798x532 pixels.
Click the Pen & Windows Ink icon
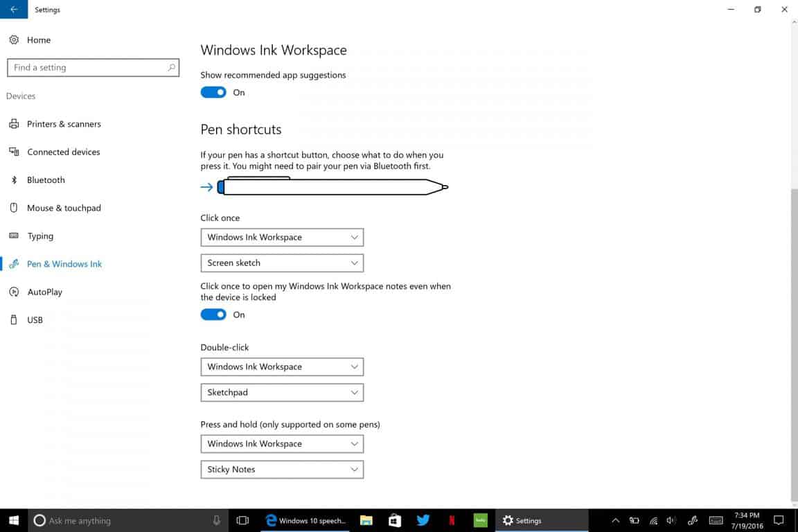tap(14, 264)
